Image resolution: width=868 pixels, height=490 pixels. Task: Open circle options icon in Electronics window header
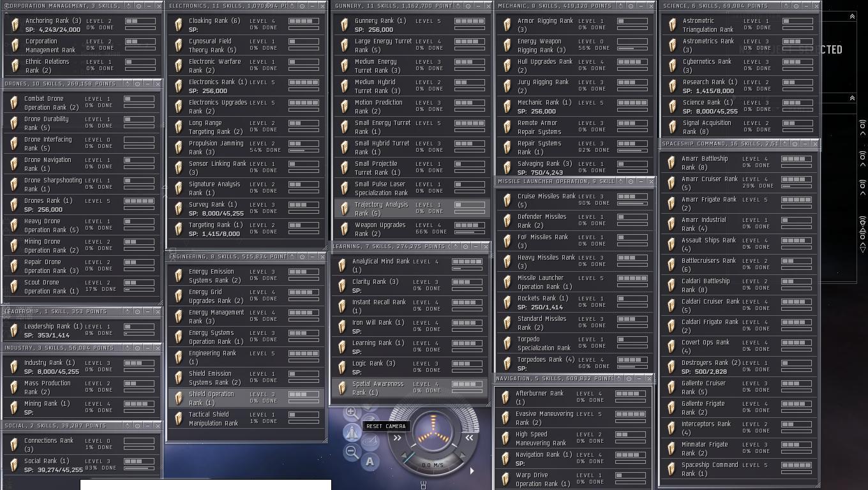click(x=302, y=6)
